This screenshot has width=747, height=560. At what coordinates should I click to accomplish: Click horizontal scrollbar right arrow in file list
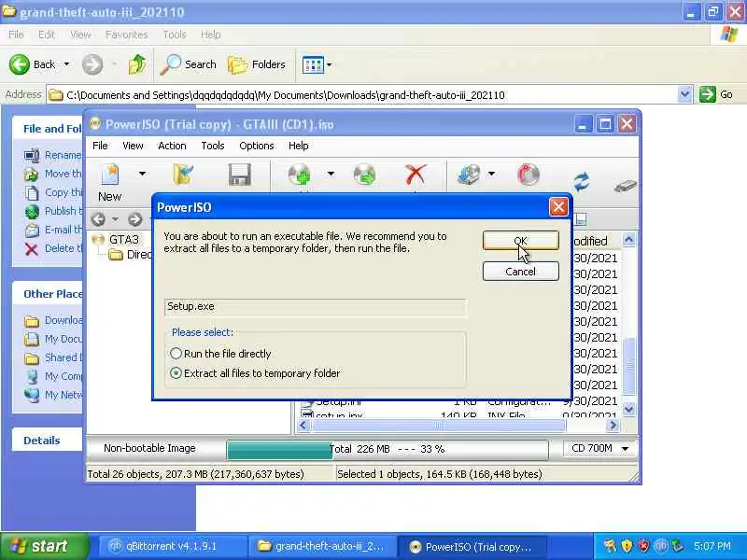613,426
